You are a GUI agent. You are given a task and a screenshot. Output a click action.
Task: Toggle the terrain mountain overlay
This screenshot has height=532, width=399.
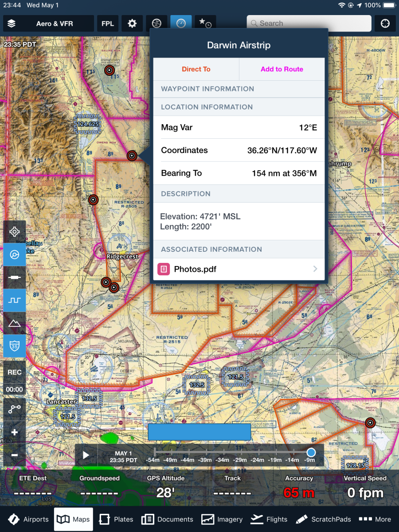(x=15, y=323)
